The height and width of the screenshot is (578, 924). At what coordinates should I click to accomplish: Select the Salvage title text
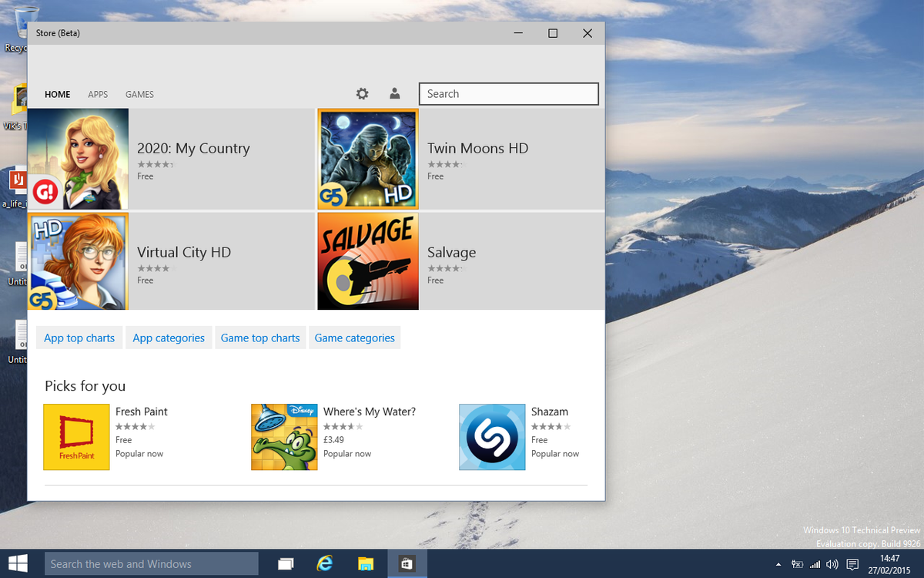point(452,253)
